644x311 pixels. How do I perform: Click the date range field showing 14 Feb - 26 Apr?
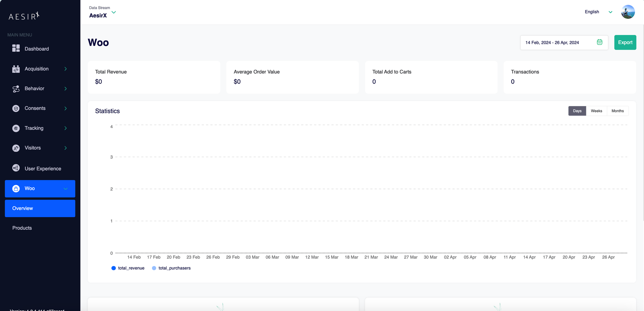(553, 42)
